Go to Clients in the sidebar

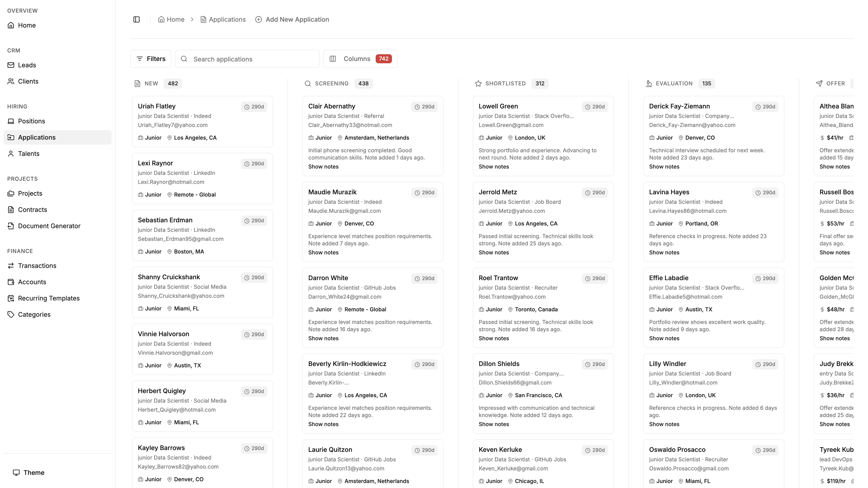[x=58, y=81]
